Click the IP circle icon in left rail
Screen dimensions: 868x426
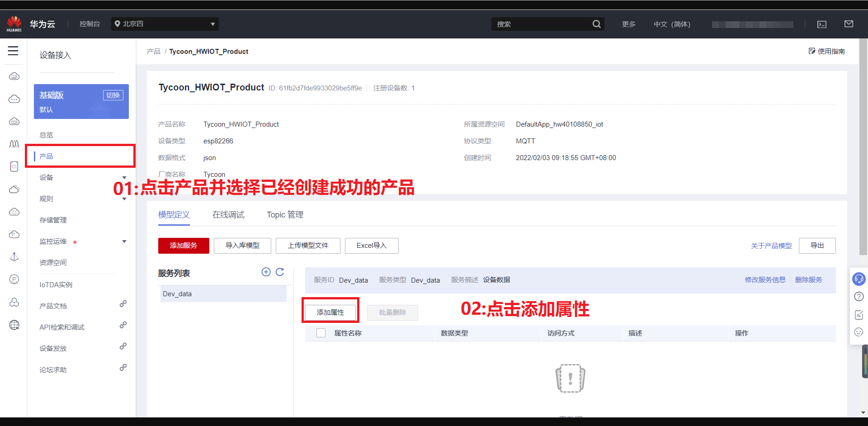[14, 279]
